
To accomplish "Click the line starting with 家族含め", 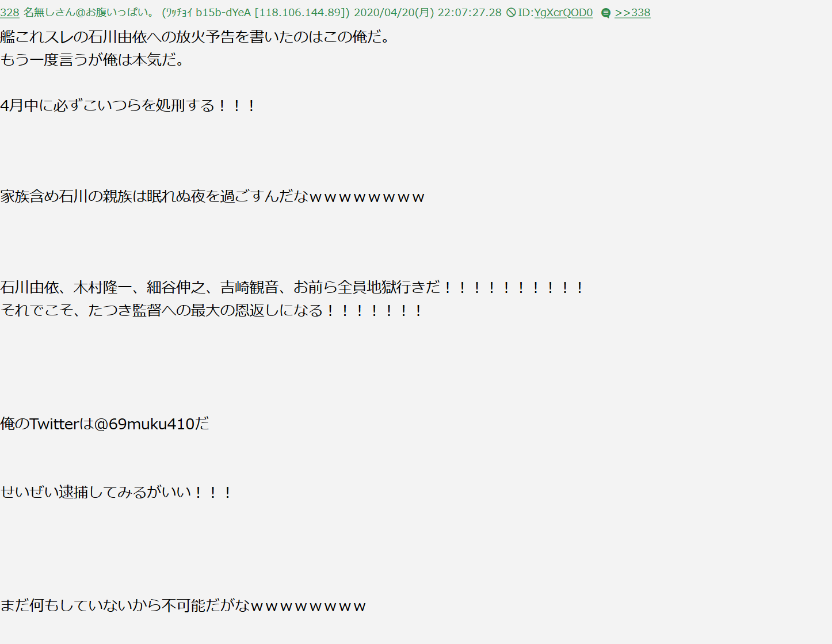I will point(212,197).
